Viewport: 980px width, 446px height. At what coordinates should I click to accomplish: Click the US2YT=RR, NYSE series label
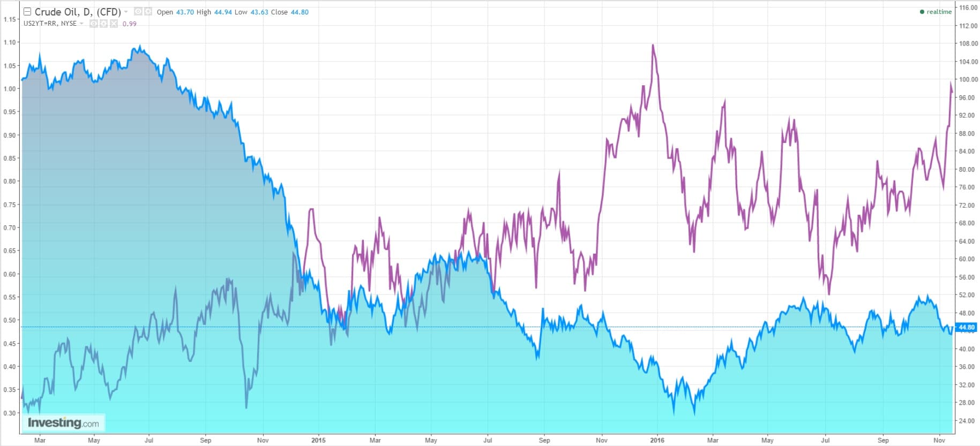tap(50, 24)
